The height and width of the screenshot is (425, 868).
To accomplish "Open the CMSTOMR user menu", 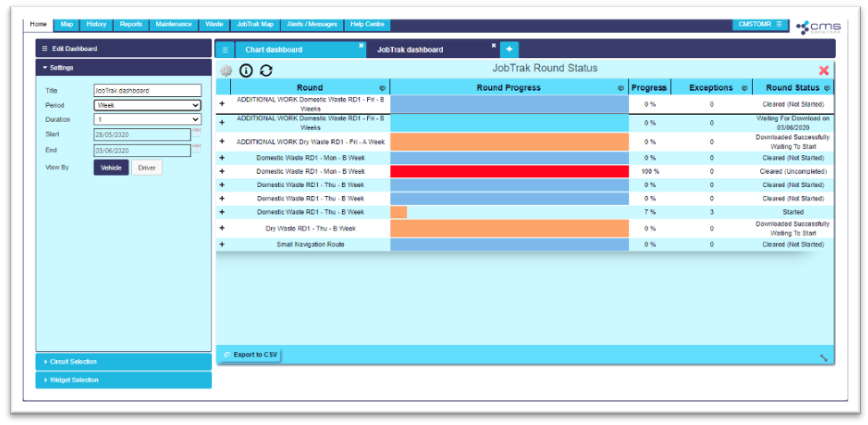I will tap(760, 24).
